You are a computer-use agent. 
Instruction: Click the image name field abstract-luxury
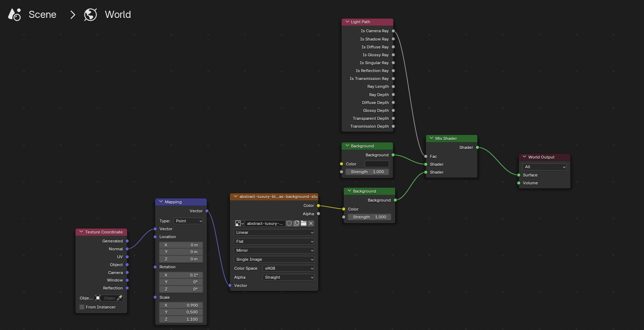point(265,223)
